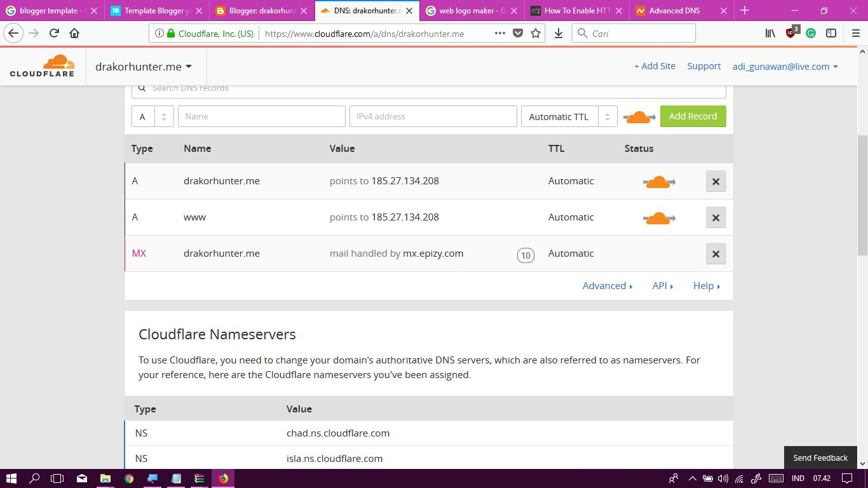This screenshot has width=868, height=488.
Task: Switch to Blogger: drakorhunter tab
Action: coord(261,10)
